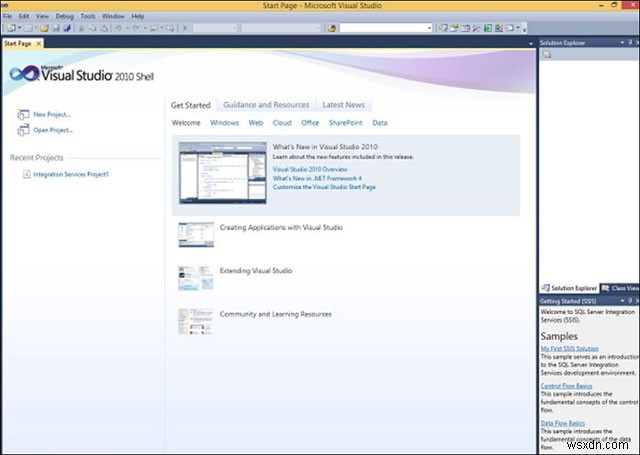Open the Tools menu
The image size is (640, 455).
(88, 16)
